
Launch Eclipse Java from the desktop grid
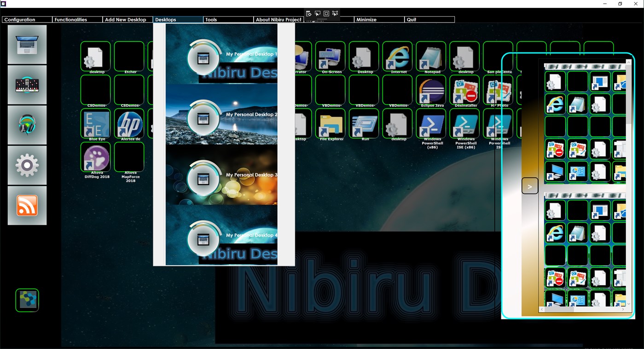(x=430, y=90)
